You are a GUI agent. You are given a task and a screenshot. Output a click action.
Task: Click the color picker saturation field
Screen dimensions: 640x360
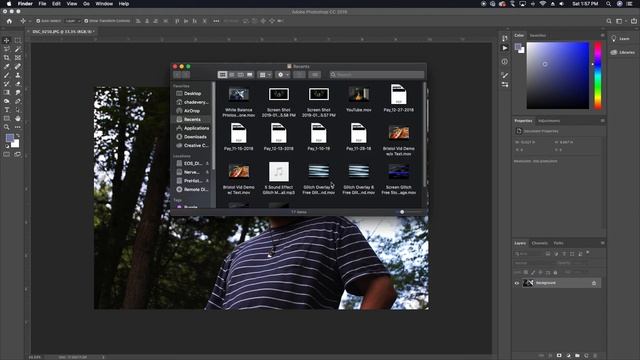[558, 76]
